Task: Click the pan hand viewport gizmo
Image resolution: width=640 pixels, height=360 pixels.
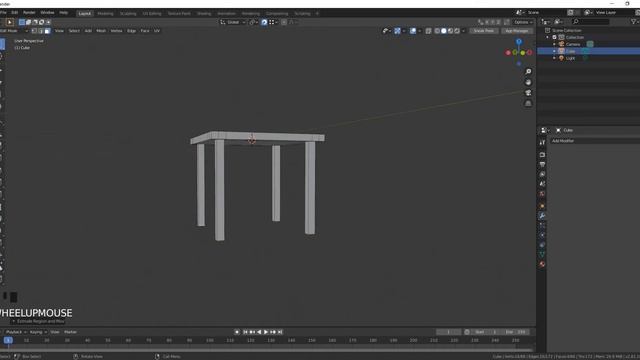Action: tap(528, 82)
